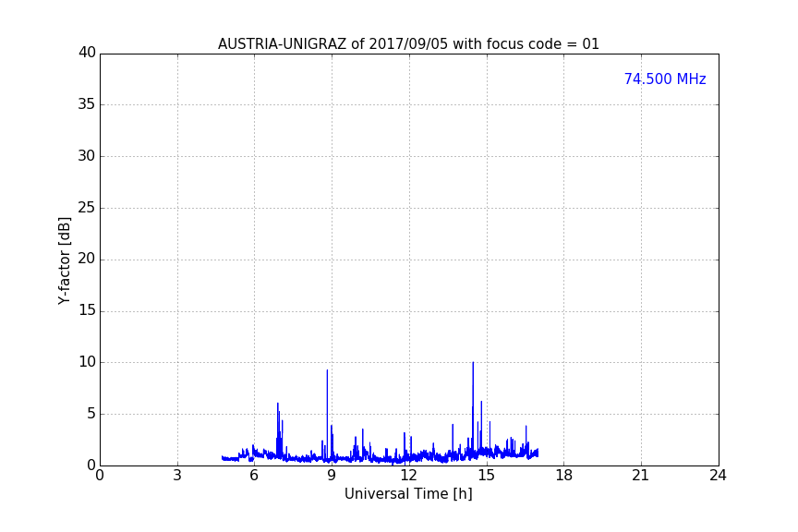Click the y-axis tick label '40'
This screenshot has height=532, width=798.
(87, 53)
